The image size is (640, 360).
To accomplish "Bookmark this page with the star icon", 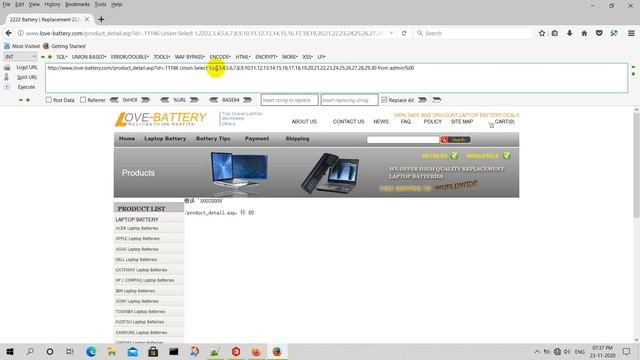I will tap(542, 33).
